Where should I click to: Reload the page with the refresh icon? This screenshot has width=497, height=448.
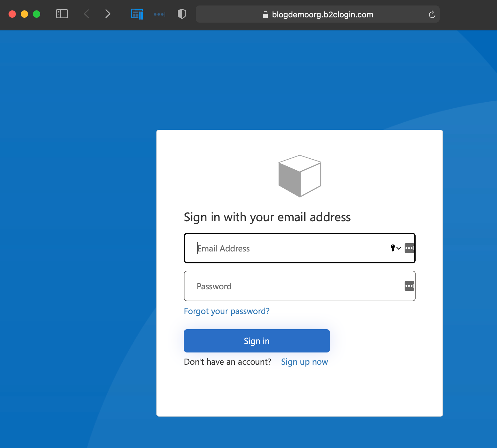(432, 14)
